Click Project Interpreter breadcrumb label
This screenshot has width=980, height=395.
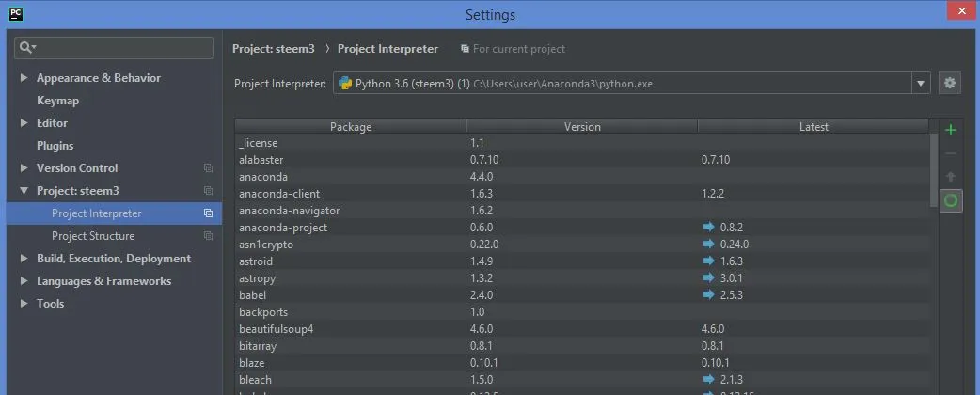point(387,49)
